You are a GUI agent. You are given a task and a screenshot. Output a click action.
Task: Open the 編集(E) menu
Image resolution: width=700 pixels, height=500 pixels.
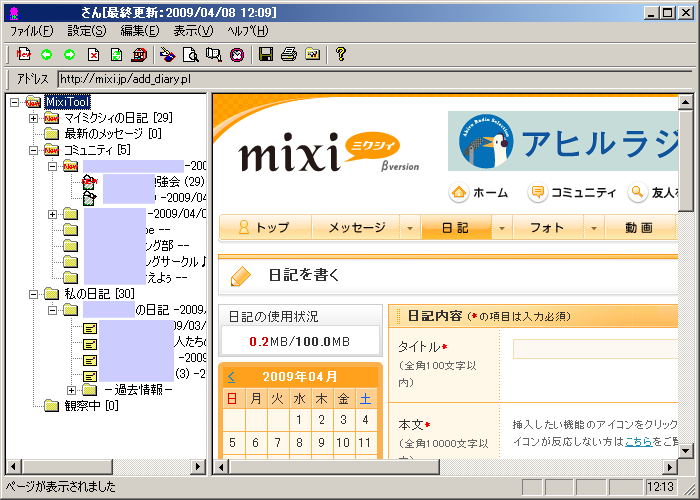point(140,31)
